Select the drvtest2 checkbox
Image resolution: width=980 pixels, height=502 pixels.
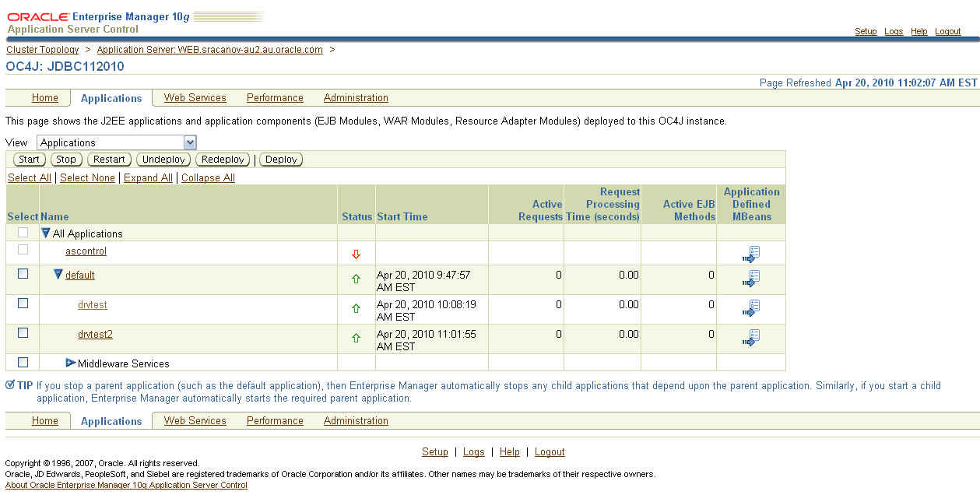click(23, 332)
